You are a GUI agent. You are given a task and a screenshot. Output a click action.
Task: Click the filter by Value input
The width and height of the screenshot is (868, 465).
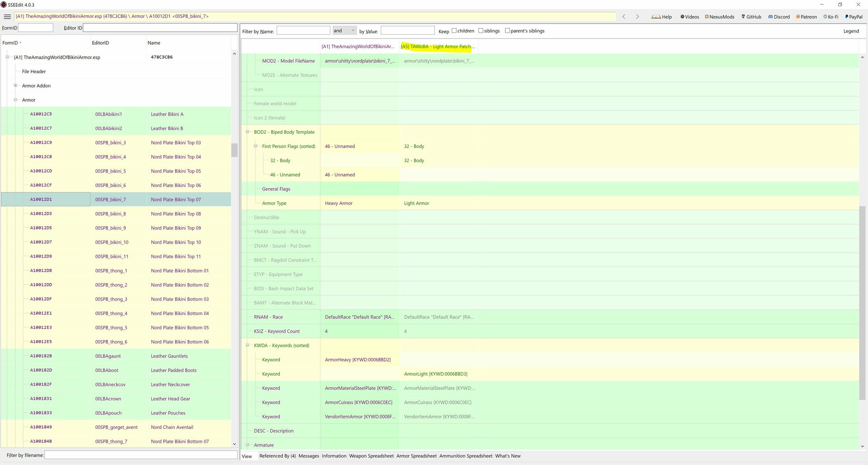tap(407, 31)
